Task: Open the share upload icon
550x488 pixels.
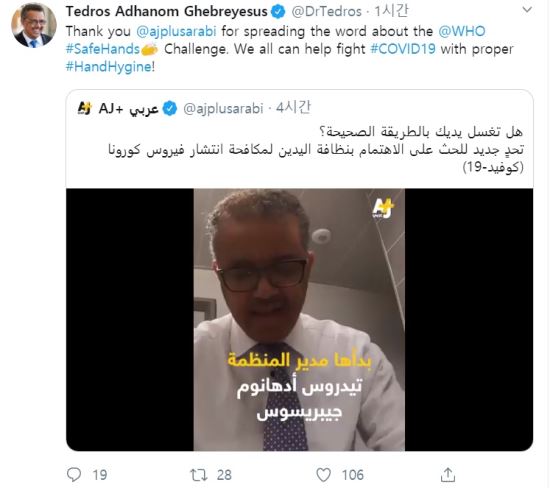Action: point(448,475)
